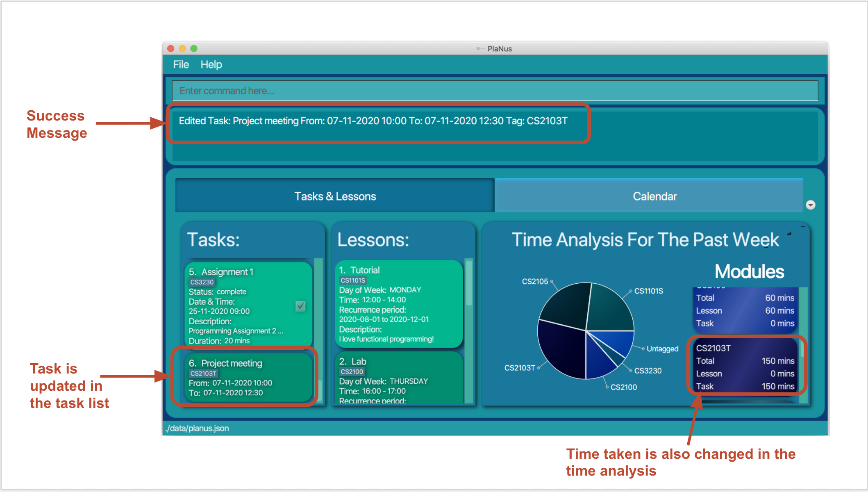The width and height of the screenshot is (868, 492).
Task: Open the File menu
Action: [181, 64]
